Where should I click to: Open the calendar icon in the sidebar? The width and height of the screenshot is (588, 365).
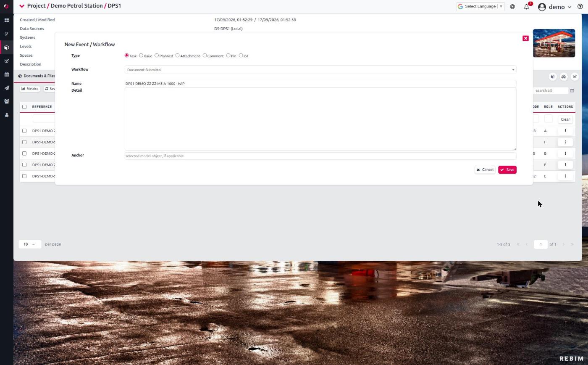pyautogui.click(x=6, y=74)
